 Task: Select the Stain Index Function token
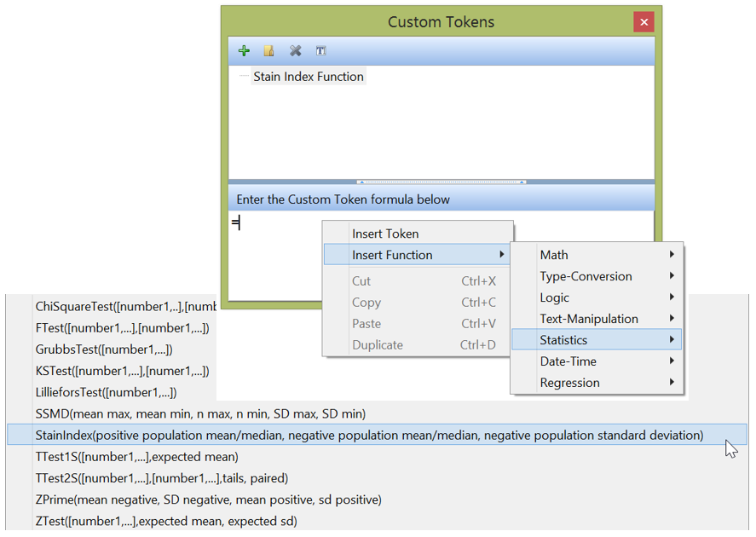[x=308, y=77]
